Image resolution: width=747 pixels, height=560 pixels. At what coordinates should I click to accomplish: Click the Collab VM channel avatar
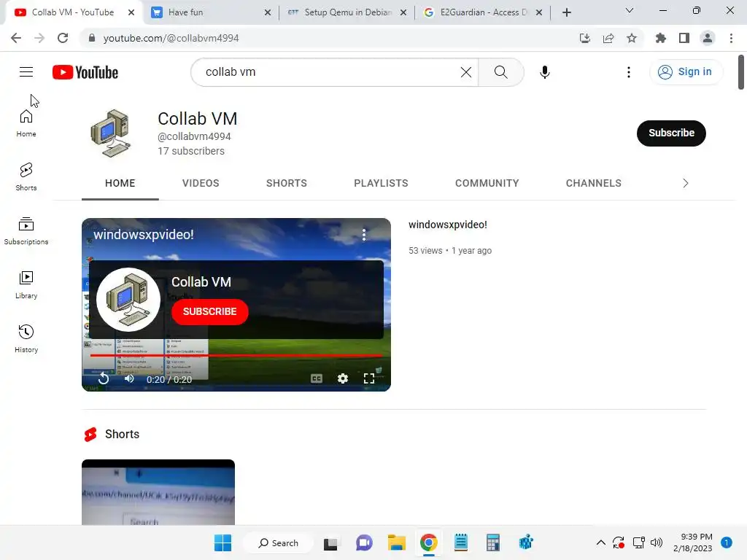[x=111, y=133]
